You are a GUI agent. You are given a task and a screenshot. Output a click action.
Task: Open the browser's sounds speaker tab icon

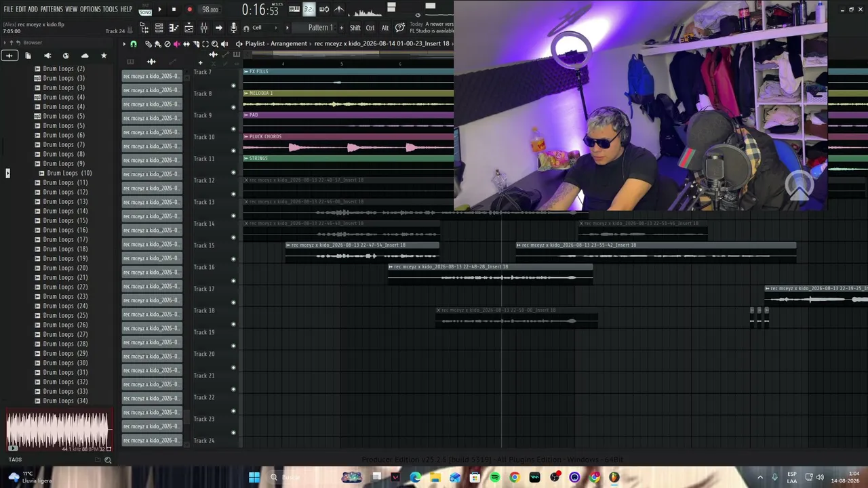coord(47,56)
